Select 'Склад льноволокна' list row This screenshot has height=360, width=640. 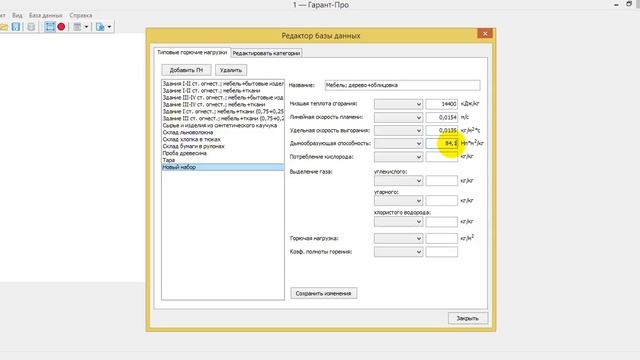(x=223, y=132)
